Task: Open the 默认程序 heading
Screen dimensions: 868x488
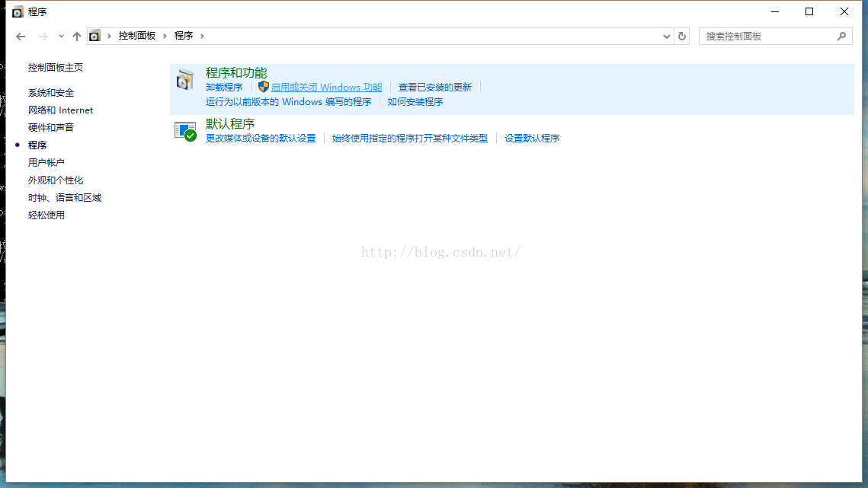Action: (x=229, y=124)
